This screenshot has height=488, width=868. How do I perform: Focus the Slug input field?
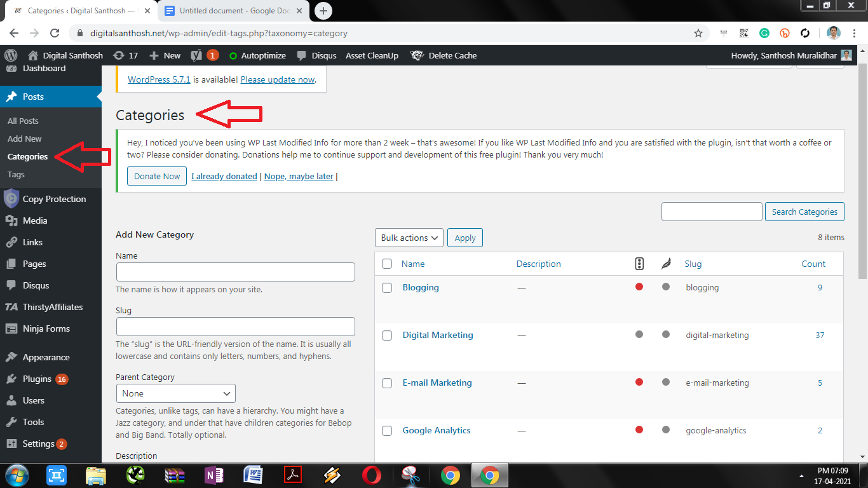tap(236, 327)
